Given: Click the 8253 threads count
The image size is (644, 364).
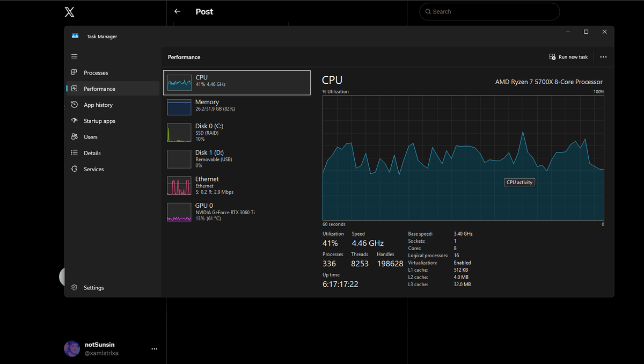Looking at the screenshot, I should [360, 264].
